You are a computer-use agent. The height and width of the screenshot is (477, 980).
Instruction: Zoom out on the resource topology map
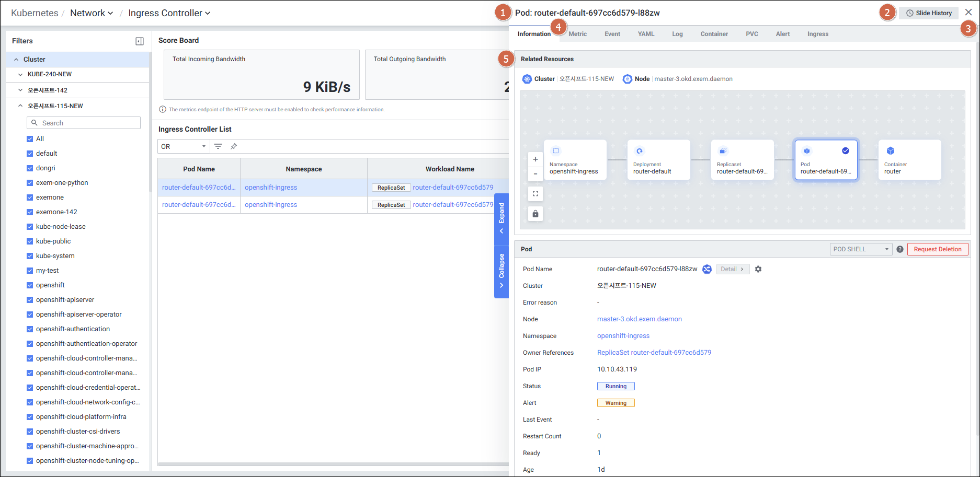pos(535,174)
